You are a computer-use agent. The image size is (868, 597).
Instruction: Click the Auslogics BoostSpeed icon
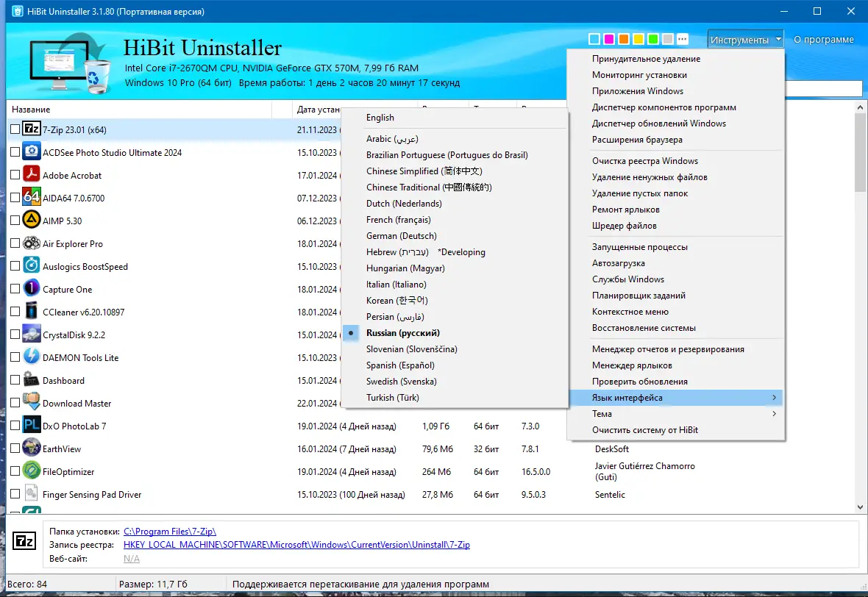coord(32,266)
